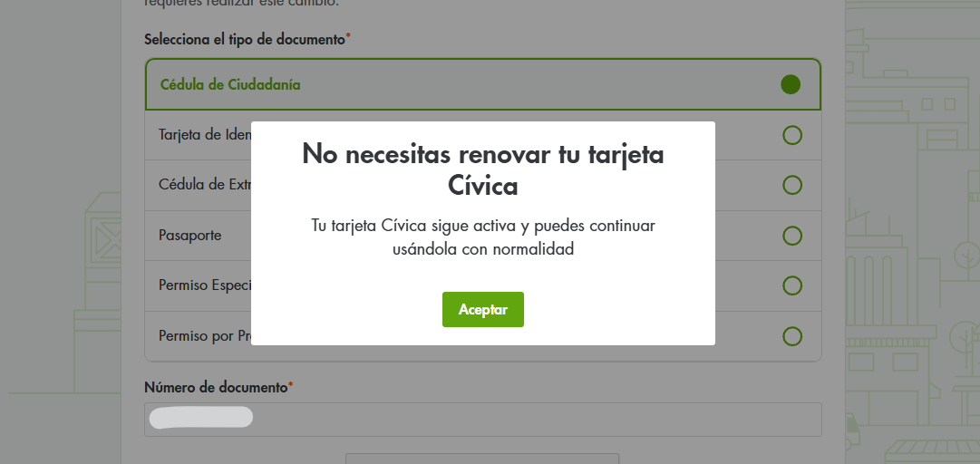The height and width of the screenshot is (464, 980).
Task: Click the 'No necesitas renovar' dialog title
Action: pyautogui.click(x=482, y=169)
